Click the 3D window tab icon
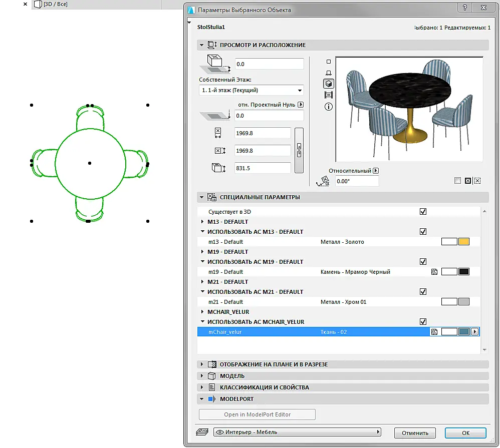 (38, 4)
